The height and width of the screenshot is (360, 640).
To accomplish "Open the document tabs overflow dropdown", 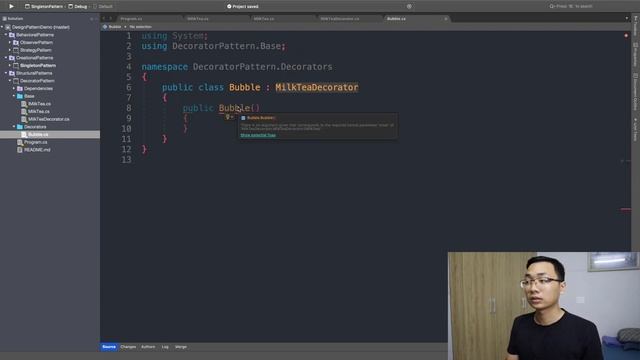I will coord(627,18).
